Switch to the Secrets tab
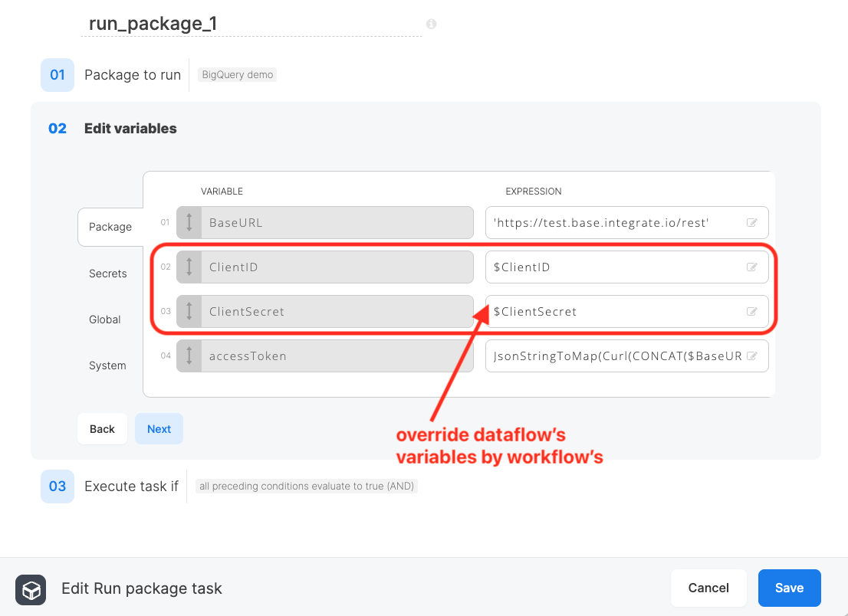848x616 pixels. tap(107, 274)
